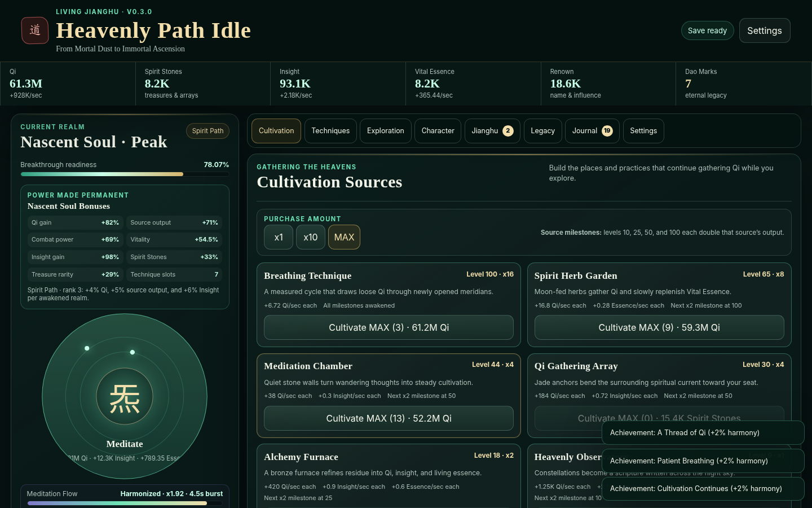Click the Meditate orb qi glyph
The image size is (812, 508).
pyautogui.click(x=125, y=397)
